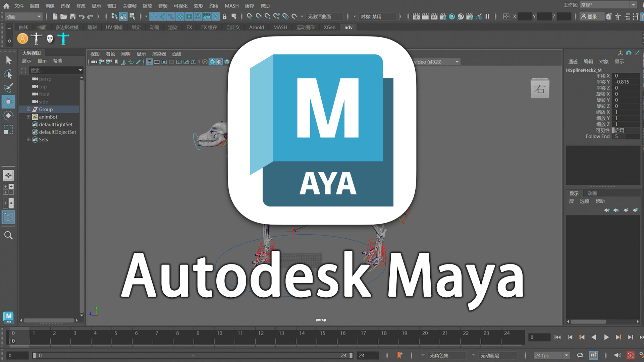The width and height of the screenshot is (644, 362).
Task: Click the Save Scene disk icon
Action: [x=72, y=16]
